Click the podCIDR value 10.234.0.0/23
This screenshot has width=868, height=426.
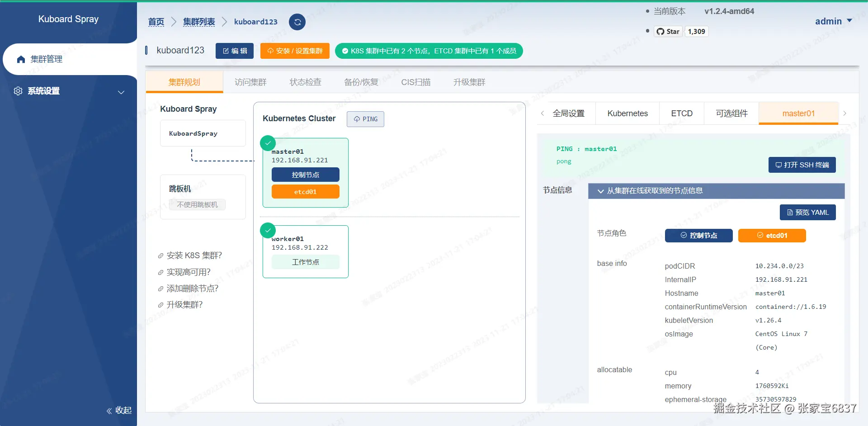pos(779,266)
